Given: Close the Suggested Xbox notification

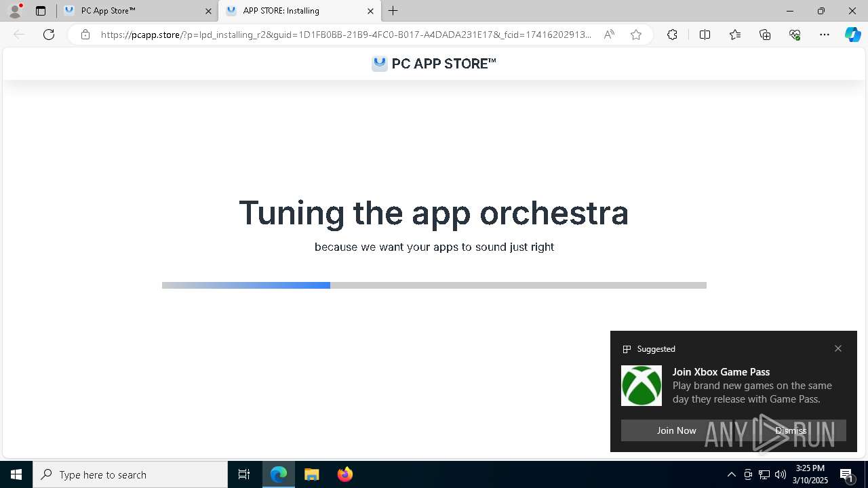Looking at the screenshot, I should (x=838, y=348).
